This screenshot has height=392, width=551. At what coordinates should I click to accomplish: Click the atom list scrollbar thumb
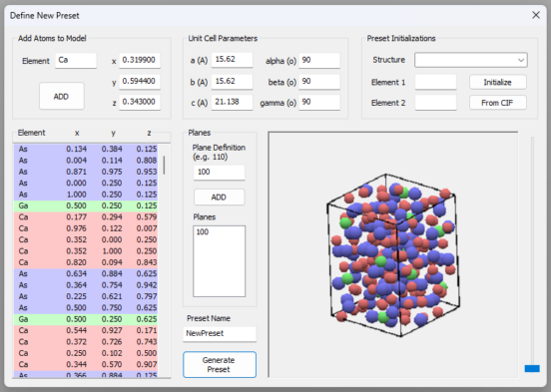click(164, 166)
